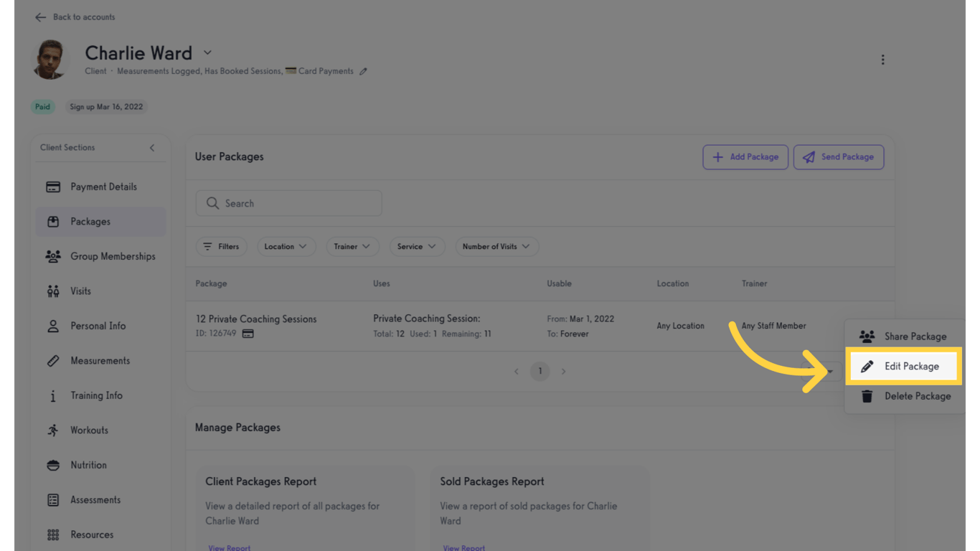Open the three-dot overflow menu
This screenshot has width=980, height=551.
pyautogui.click(x=883, y=60)
